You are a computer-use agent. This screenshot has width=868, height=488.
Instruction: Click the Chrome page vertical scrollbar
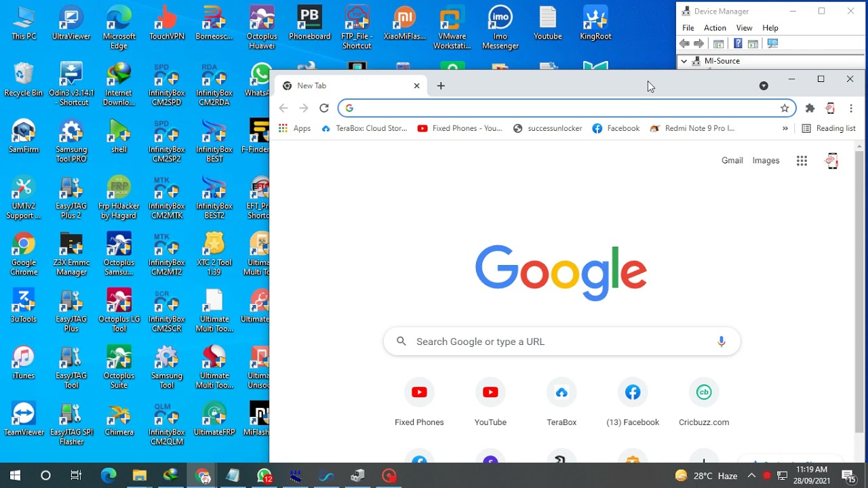[x=860, y=291]
